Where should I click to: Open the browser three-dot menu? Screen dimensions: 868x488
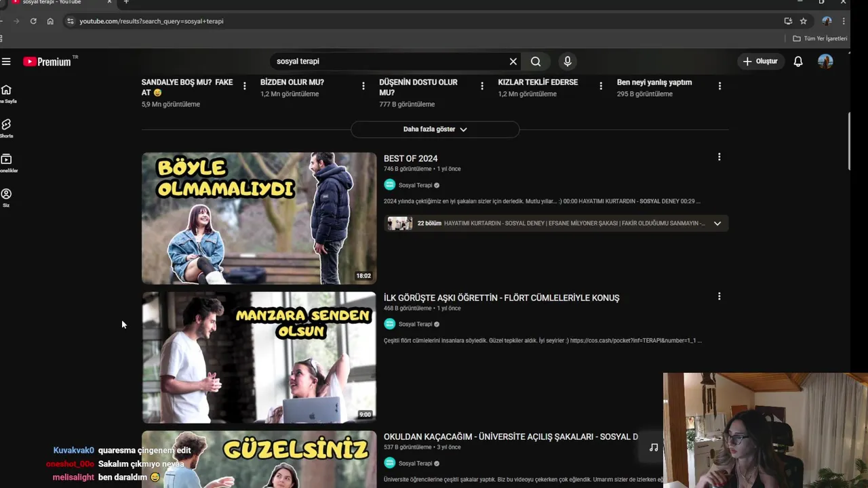click(844, 21)
